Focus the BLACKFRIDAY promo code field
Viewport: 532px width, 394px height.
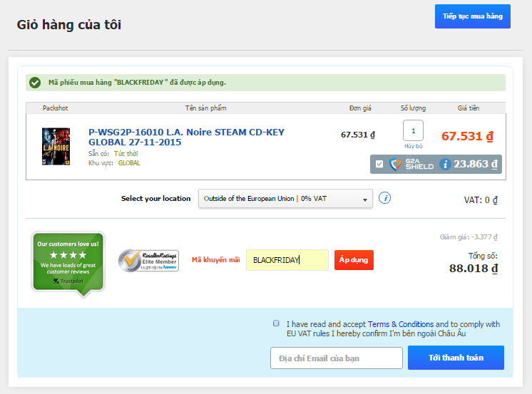tap(287, 260)
